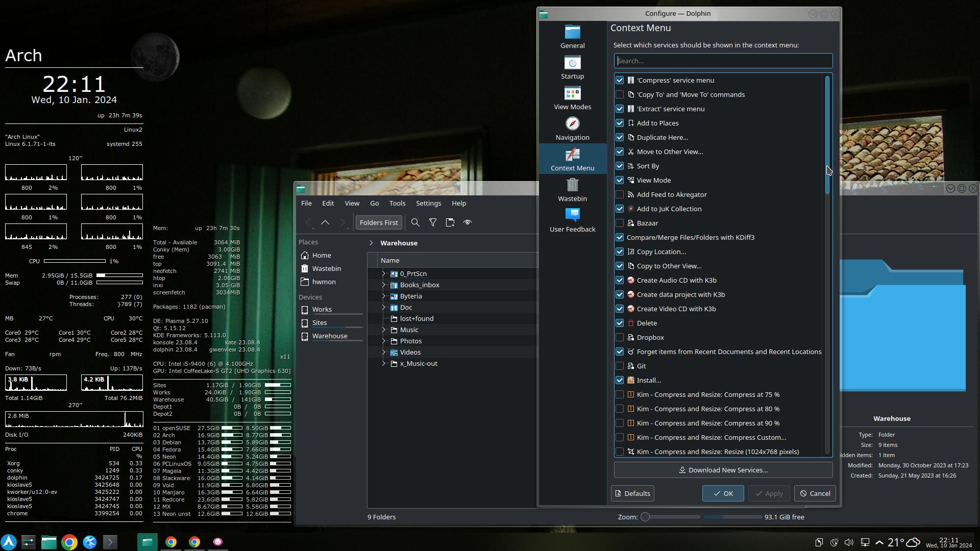Screen dimensions: 980x551
Task: Uncheck the Delete service checkbox
Action: tap(620, 323)
